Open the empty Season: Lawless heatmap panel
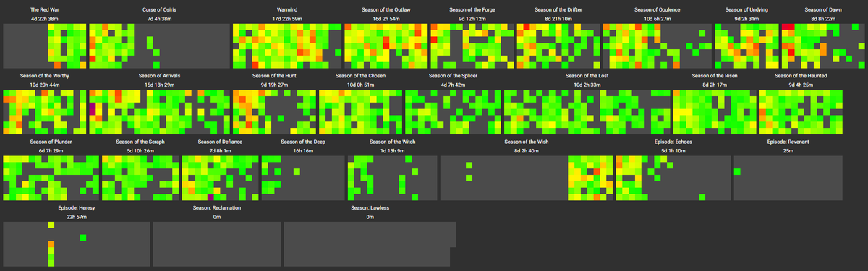Image resolution: width=868 pixels, height=271 pixels. pos(370,244)
